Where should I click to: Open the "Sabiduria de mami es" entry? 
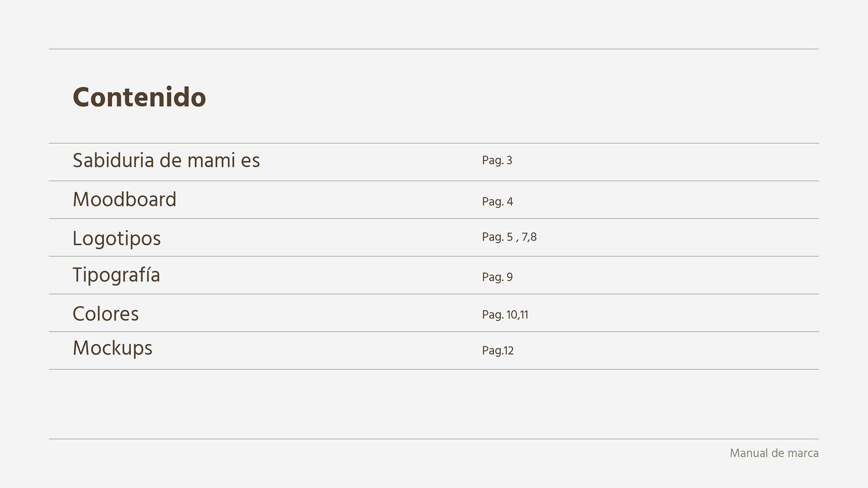166,160
